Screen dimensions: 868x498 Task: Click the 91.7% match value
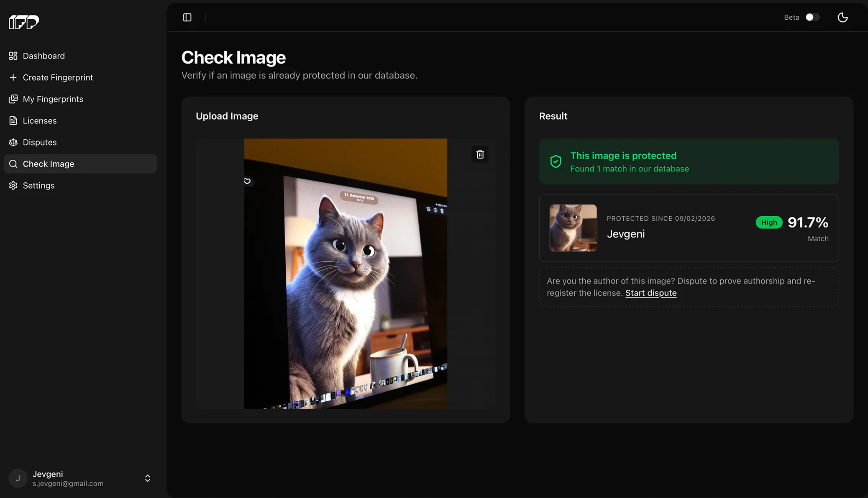pos(808,222)
